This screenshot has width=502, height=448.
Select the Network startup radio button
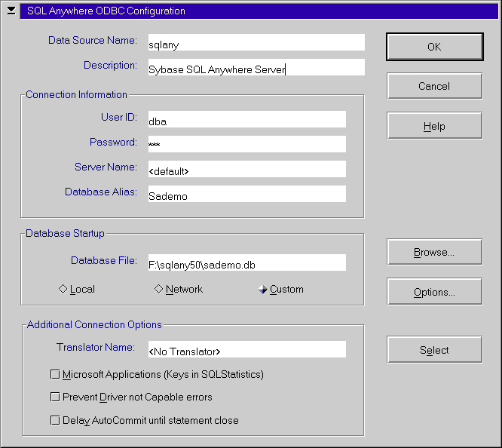click(x=179, y=289)
